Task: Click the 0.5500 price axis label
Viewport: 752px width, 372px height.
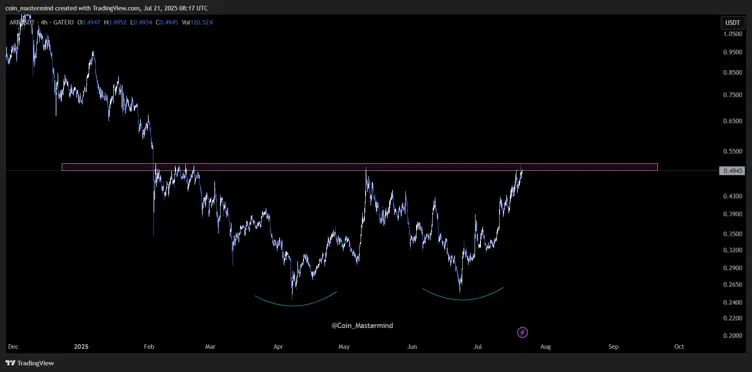Action: 733,151
